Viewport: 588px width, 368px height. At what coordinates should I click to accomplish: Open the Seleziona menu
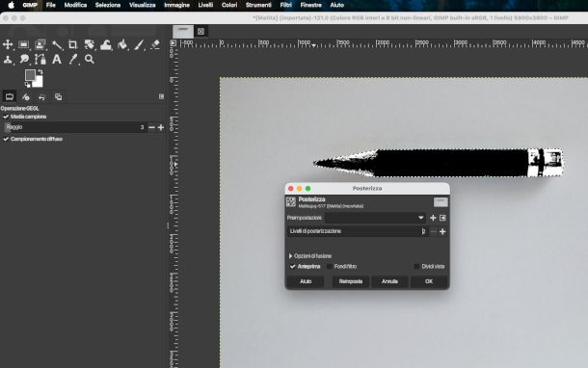108,5
